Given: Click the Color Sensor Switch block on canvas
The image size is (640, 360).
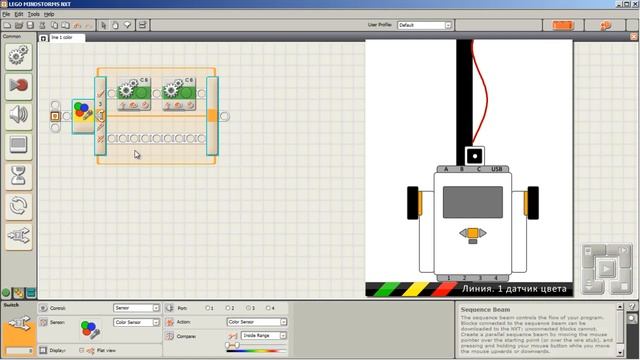Looking at the screenshot, I should pos(83,116).
